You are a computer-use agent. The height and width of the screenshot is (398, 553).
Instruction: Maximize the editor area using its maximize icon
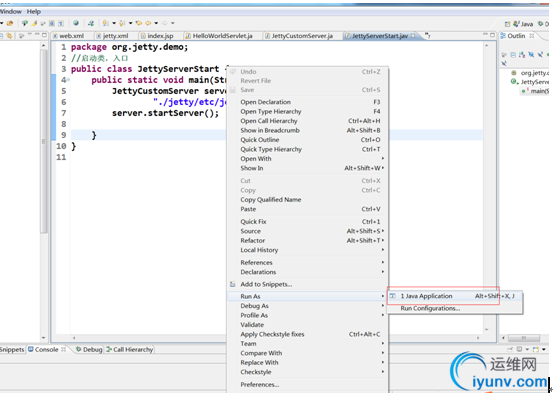pos(492,35)
